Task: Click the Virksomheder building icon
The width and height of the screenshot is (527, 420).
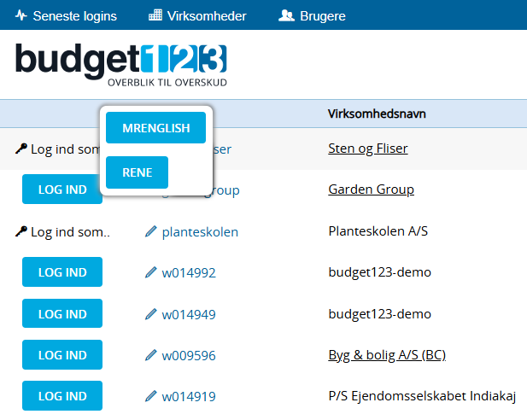Action: pos(155,15)
